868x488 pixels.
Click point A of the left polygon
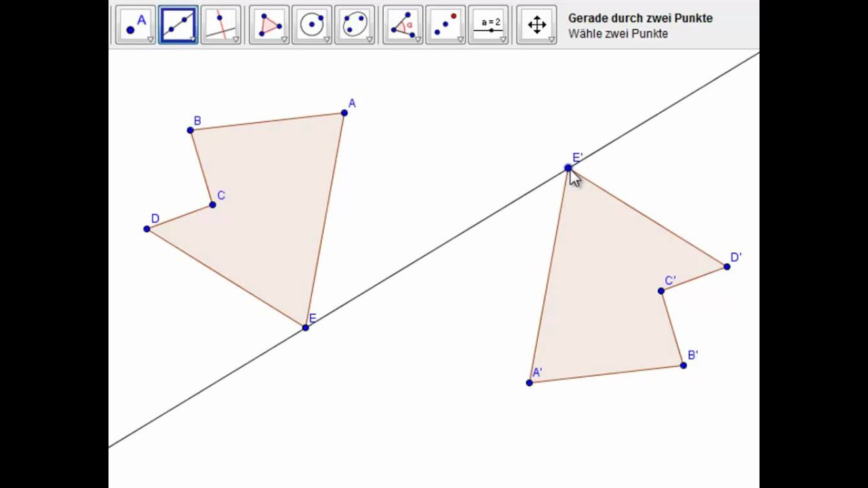tap(344, 113)
